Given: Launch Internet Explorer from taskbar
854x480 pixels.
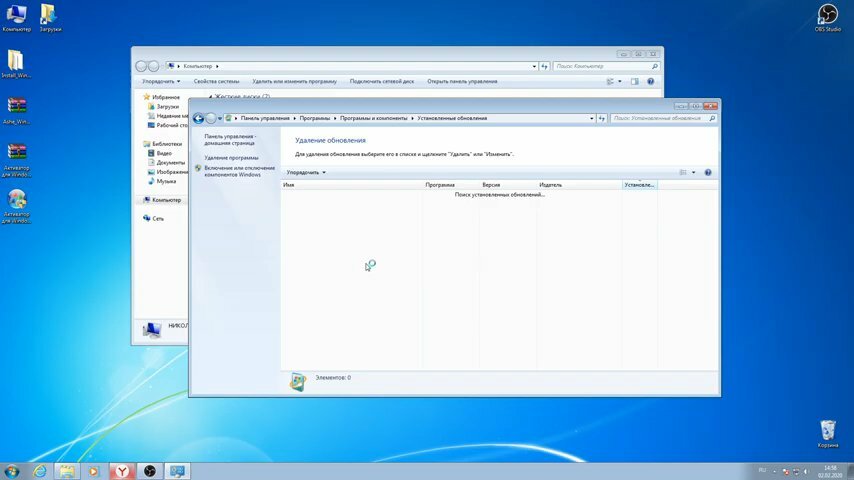Looking at the screenshot, I should click(40, 471).
